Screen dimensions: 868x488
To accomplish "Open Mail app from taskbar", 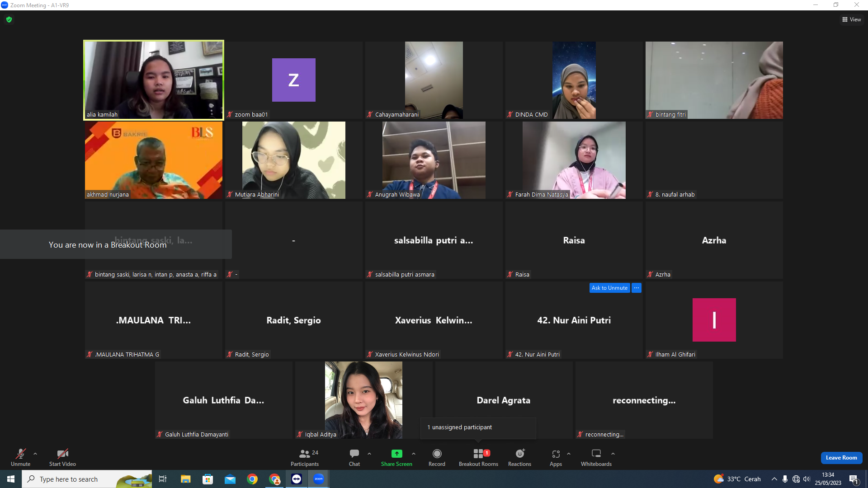I will pyautogui.click(x=230, y=479).
